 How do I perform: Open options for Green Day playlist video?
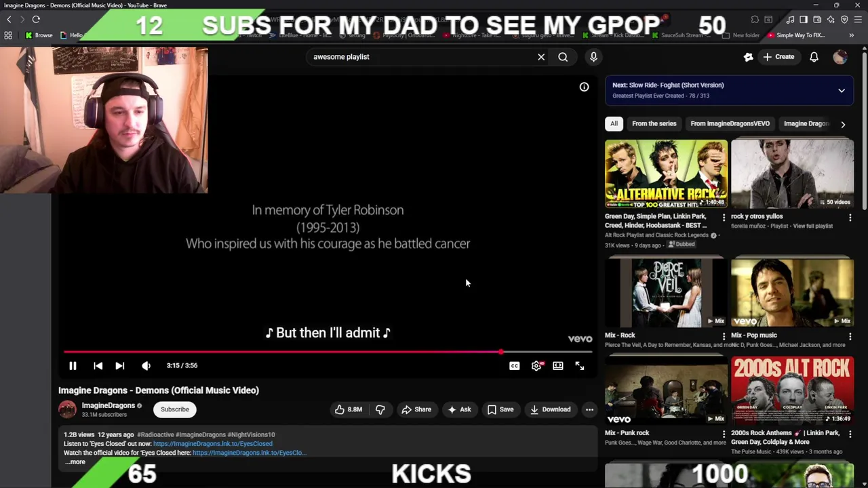tap(724, 218)
